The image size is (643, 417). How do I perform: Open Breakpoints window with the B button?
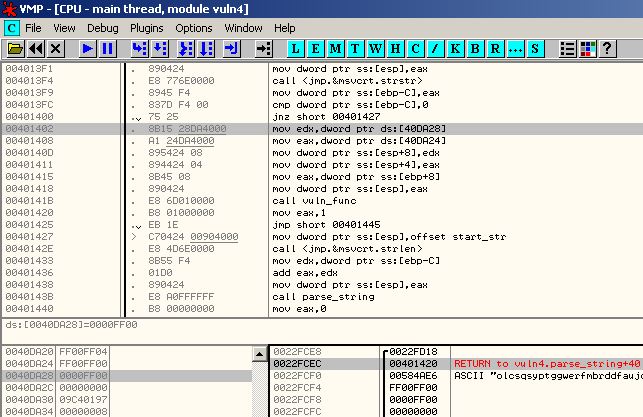475,48
